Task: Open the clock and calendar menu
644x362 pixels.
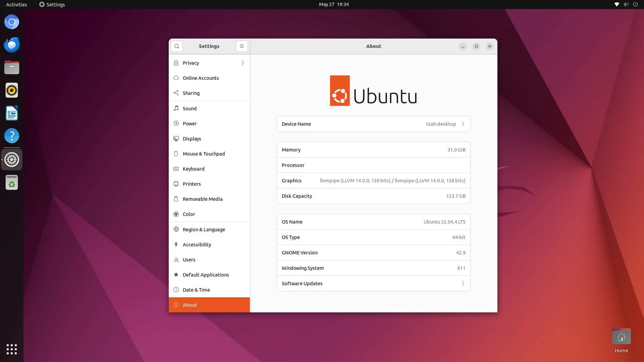Action: (x=333, y=4)
